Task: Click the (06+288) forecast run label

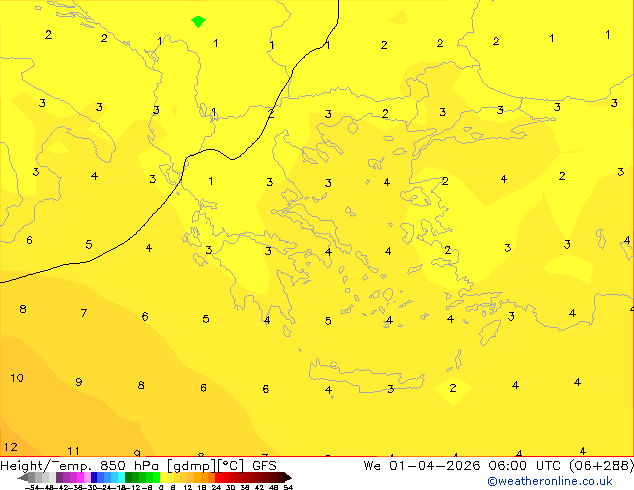Action: 596,465
